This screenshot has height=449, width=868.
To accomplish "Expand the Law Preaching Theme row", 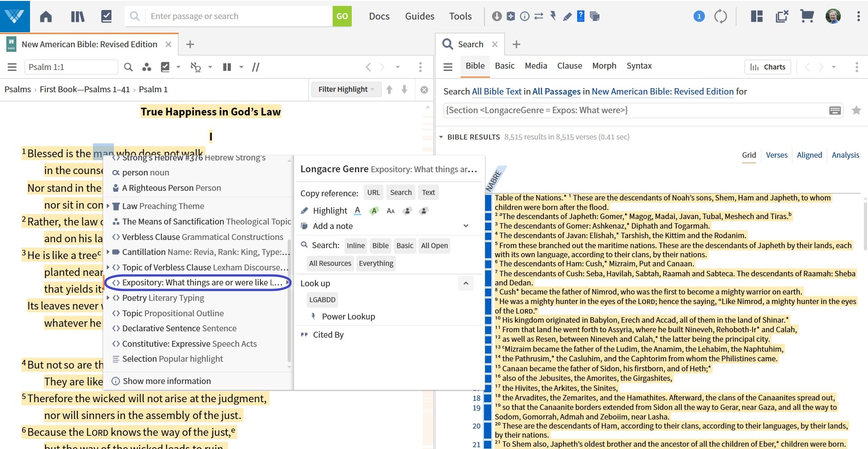I will pyautogui.click(x=108, y=206).
